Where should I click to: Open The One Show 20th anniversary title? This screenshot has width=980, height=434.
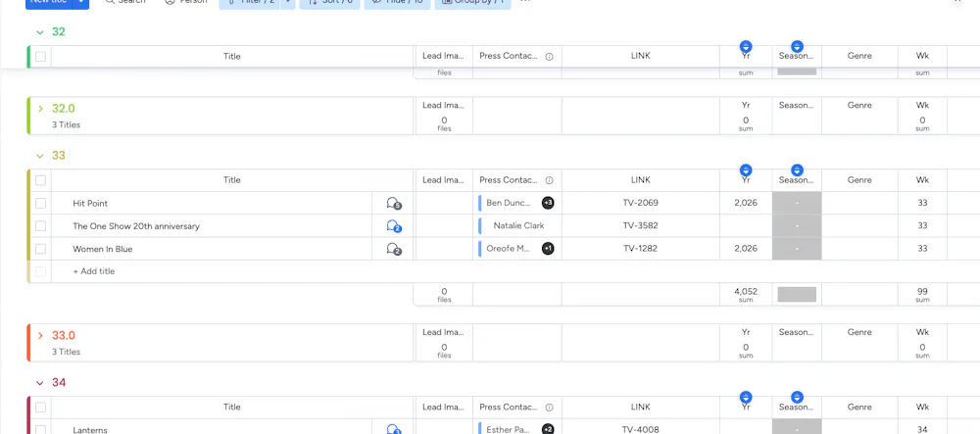tap(136, 226)
